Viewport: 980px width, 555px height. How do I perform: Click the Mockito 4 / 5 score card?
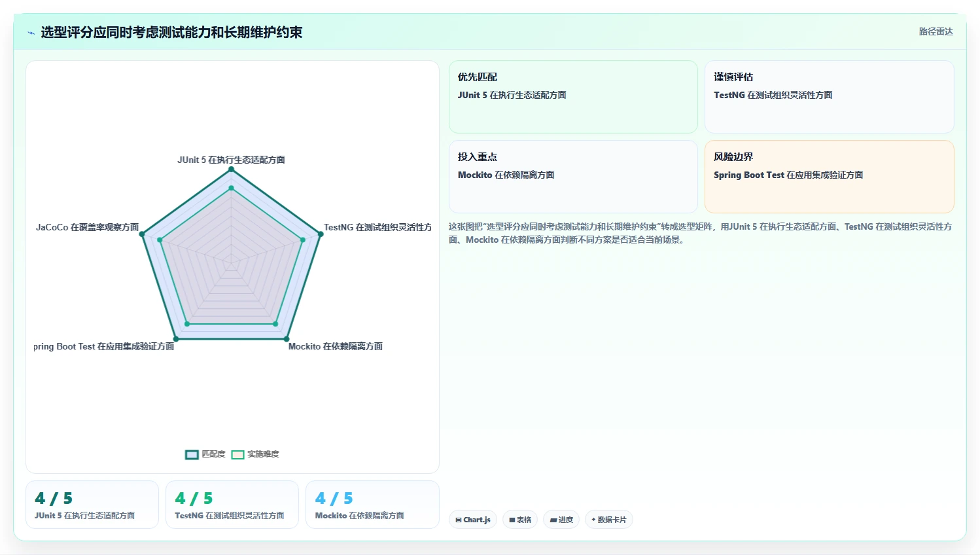[x=372, y=505]
